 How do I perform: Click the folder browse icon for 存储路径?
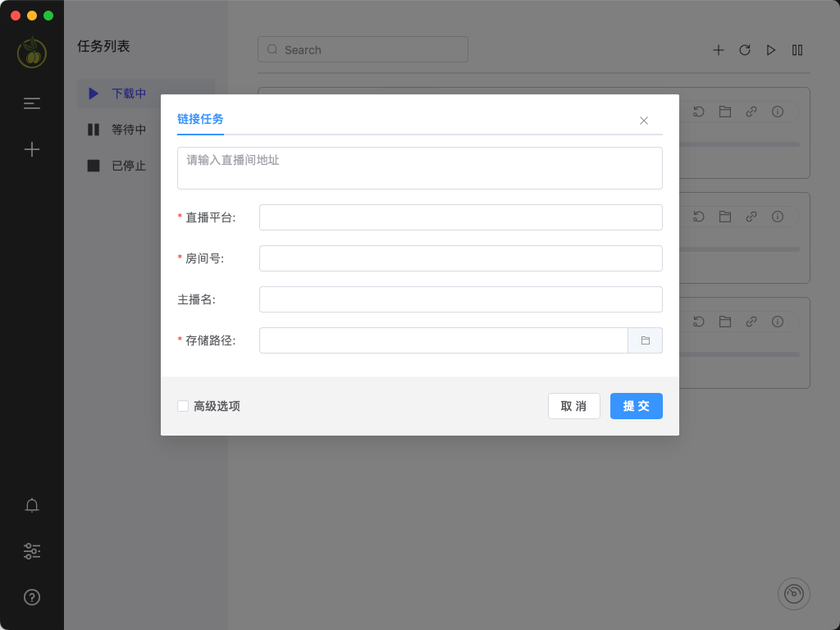click(x=645, y=340)
